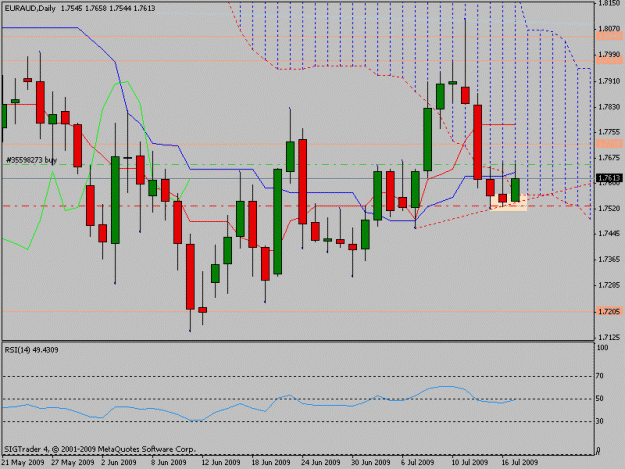Click the current price tag 1.7613

tap(609, 178)
